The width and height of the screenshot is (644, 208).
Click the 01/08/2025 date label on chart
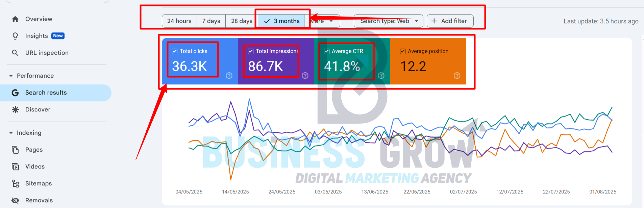click(x=603, y=192)
